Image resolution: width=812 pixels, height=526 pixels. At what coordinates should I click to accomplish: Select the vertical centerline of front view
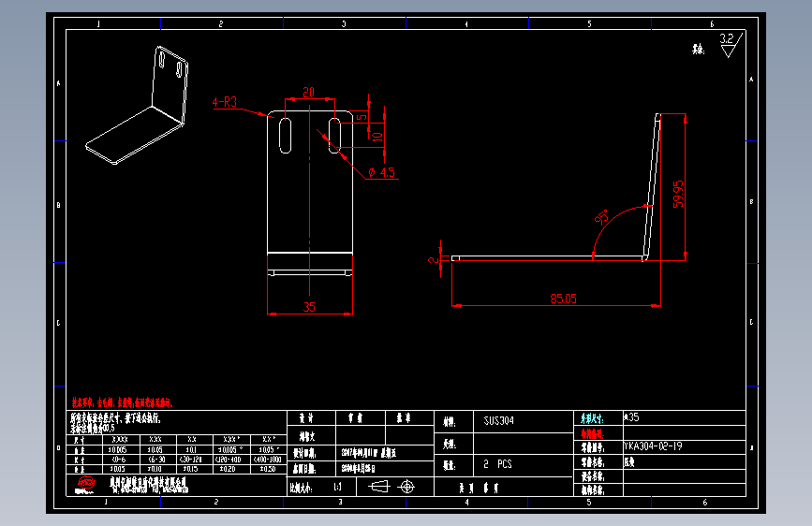click(310, 200)
